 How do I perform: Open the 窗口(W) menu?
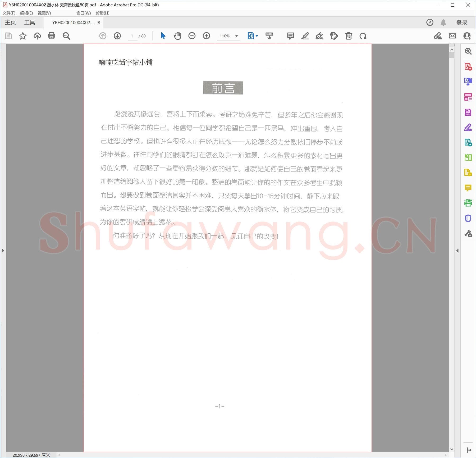84,13
